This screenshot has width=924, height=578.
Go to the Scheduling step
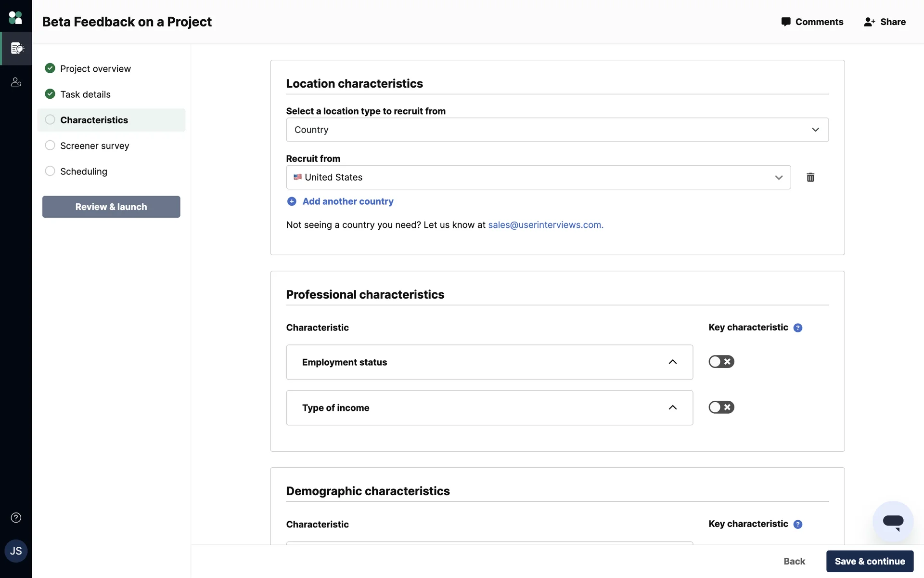coord(84,171)
